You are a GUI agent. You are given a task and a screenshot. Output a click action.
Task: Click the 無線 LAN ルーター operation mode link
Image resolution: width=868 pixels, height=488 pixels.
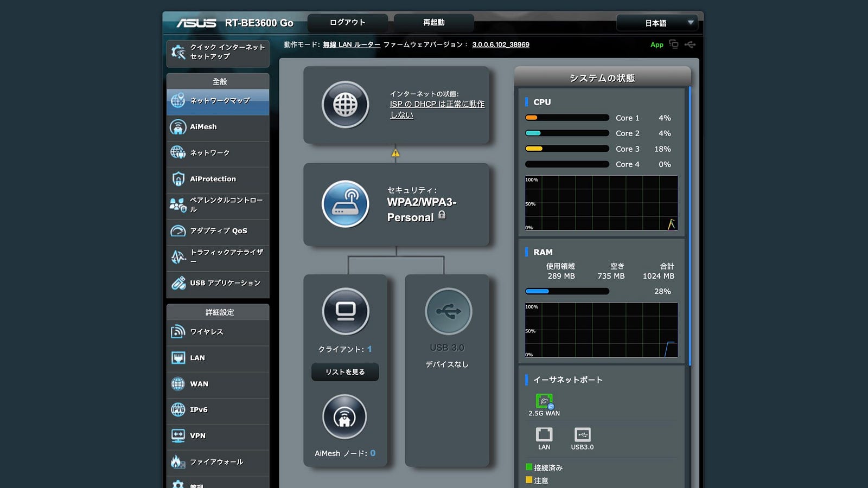click(352, 45)
